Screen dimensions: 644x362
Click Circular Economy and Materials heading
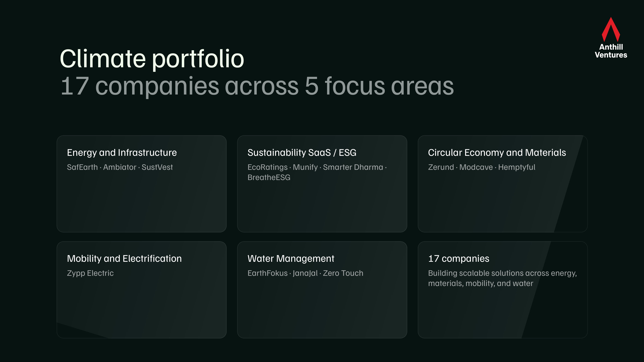497,153
